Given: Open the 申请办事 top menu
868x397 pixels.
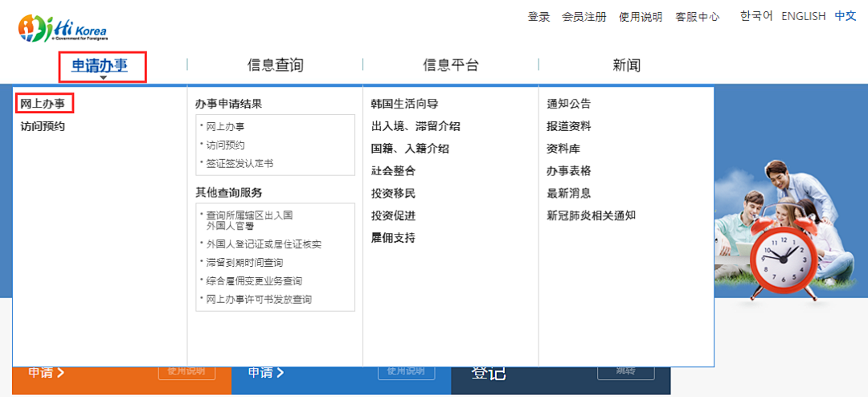Looking at the screenshot, I should 100,65.
